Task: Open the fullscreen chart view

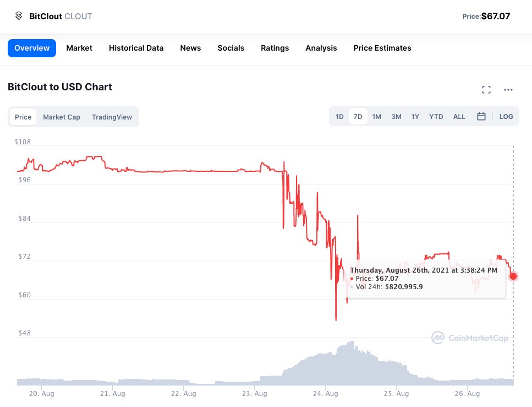Action: coord(486,90)
